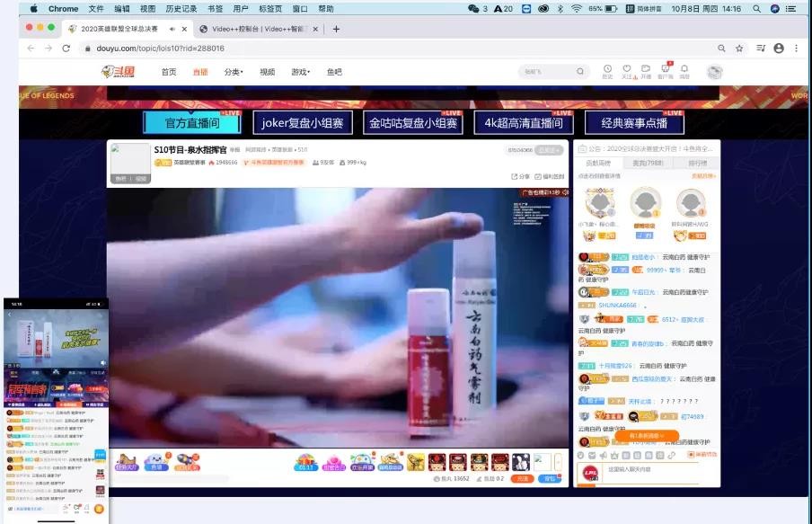The width and height of the screenshot is (812, 524).
Task: Open the 历史 history icon in the header
Action: coord(608,71)
